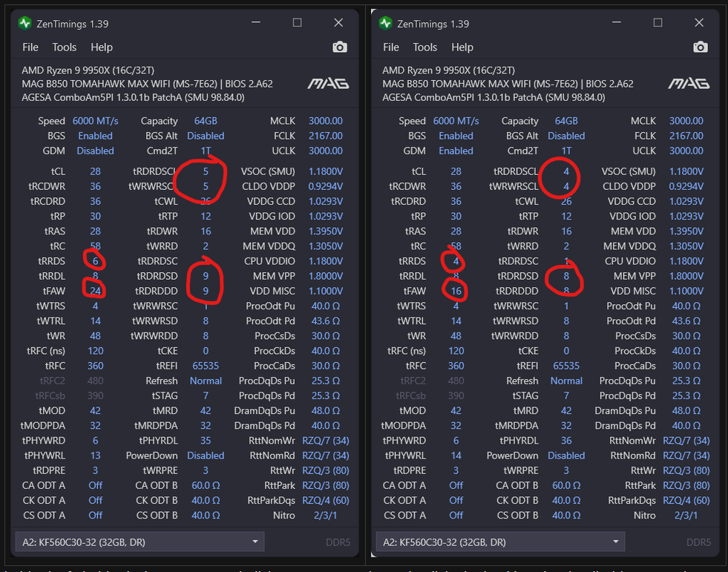The width and height of the screenshot is (728, 572).
Task: Maximize the right ZenTimings window
Action: pos(658,22)
